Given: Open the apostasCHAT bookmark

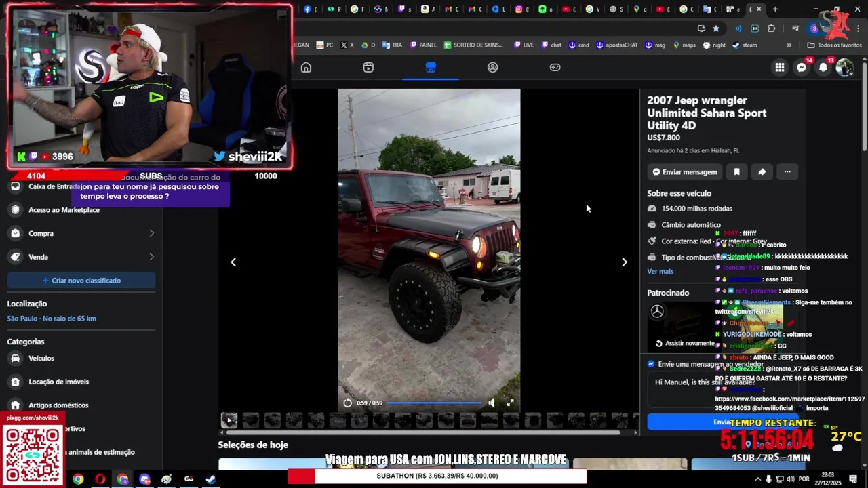Looking at the screenshot, I should 617,45.
